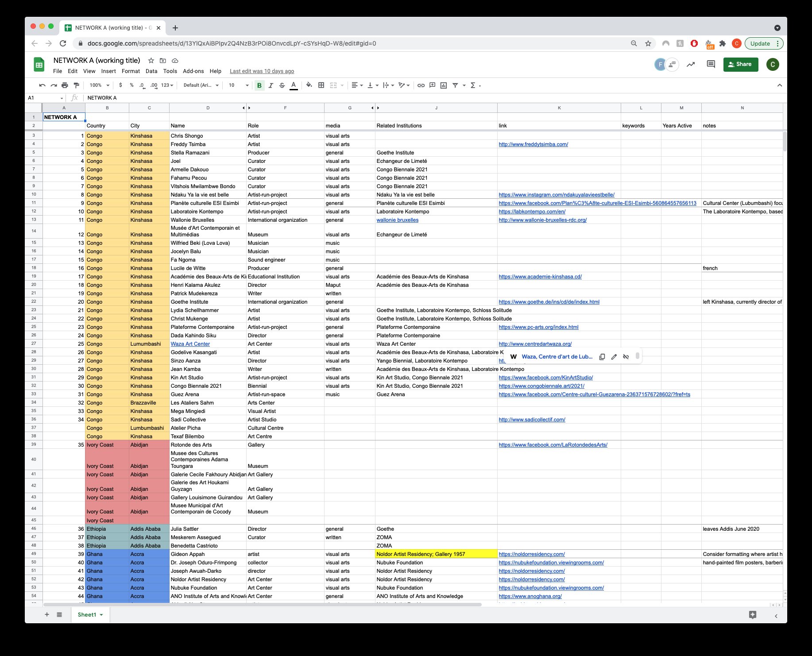Screen dimensions: 812x656
Task: Click the Name Box showing A1
Action: tap(46, 98)
